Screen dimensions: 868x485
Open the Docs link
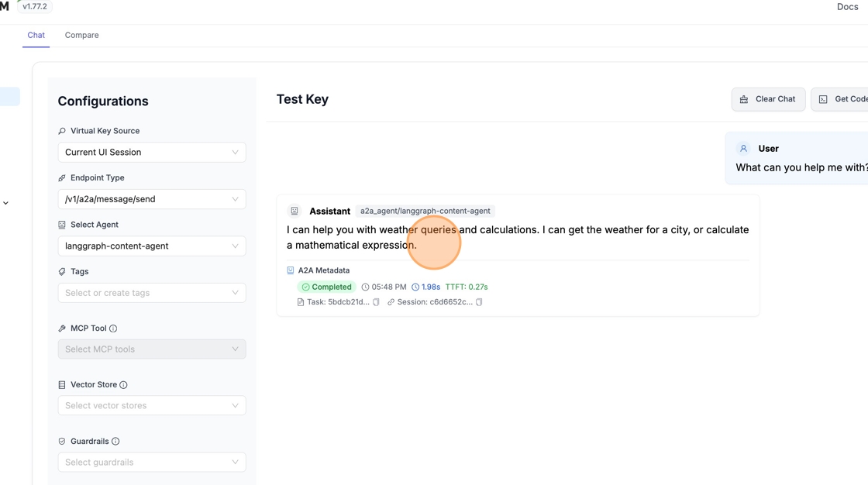pyautogui.click(x=847, y=7)
